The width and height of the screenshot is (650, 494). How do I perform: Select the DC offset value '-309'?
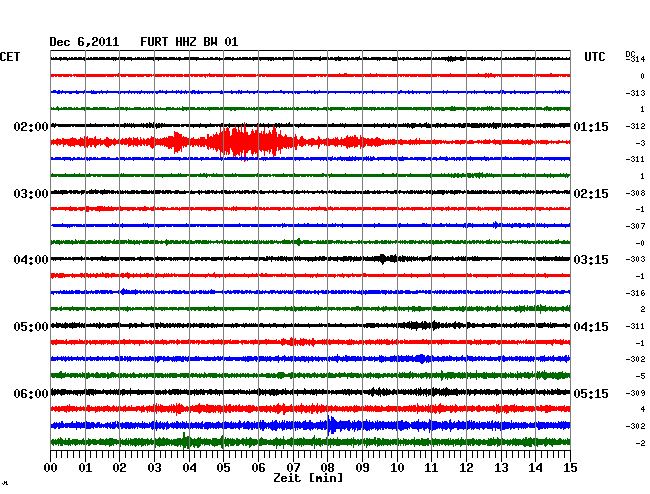(635, 393)
